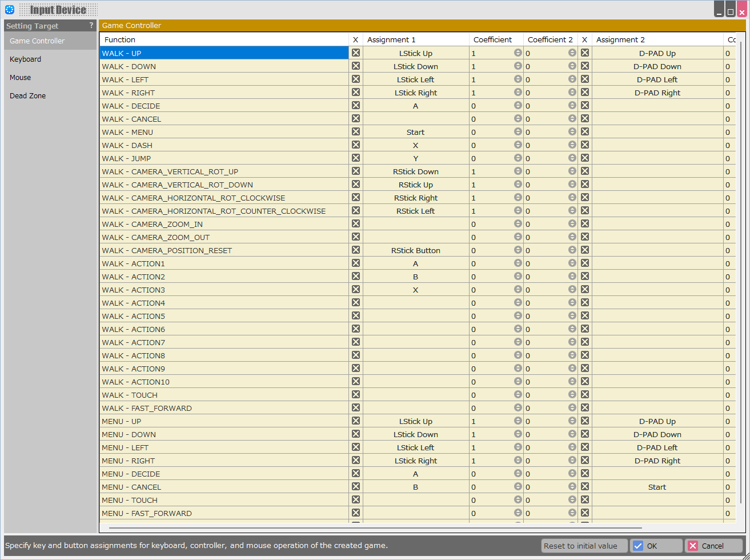Click the help question mark in Setting Target
Viewport: 750px width, 560px height.
pyautogui.click(x=91, y=26)
